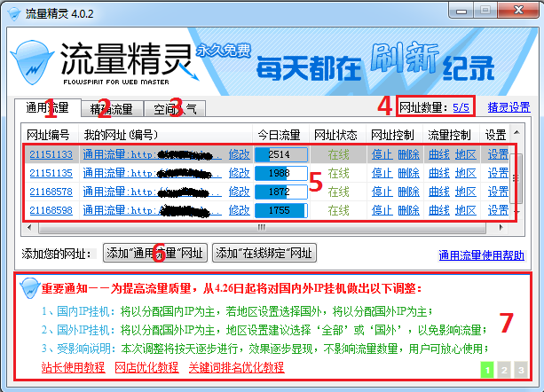
Task: Click 曲线 link for site 21151135
Action: click(439, 173)
